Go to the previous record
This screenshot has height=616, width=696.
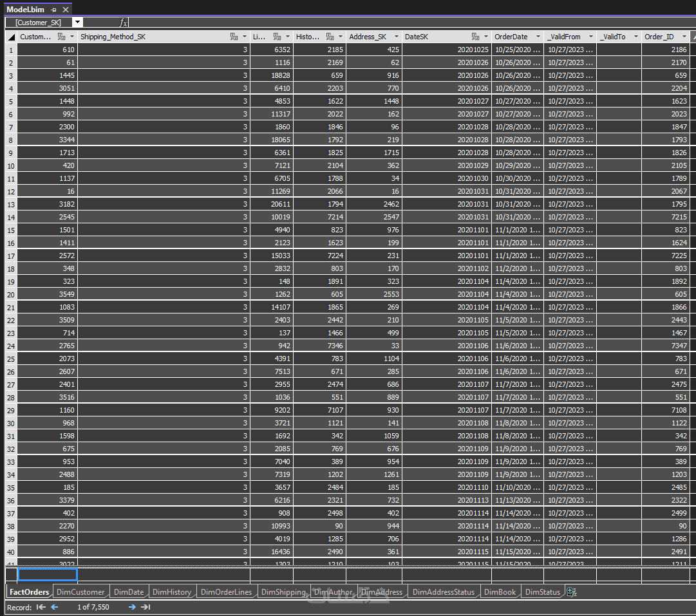[x=55, y=607]
